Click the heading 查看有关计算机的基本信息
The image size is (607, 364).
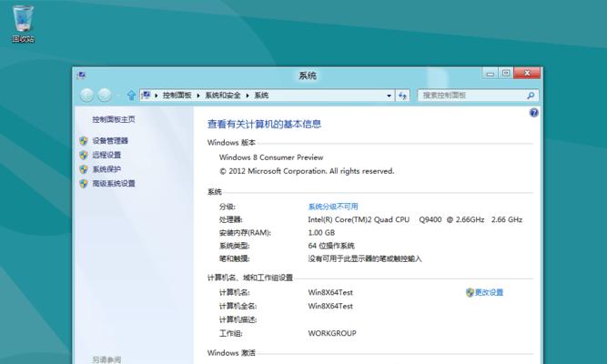264,124
